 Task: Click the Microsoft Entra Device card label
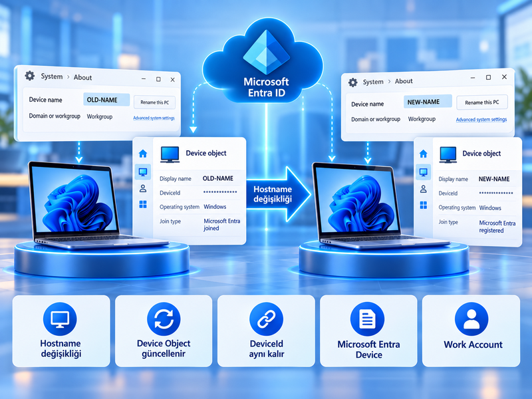click(x=369, y=350)
